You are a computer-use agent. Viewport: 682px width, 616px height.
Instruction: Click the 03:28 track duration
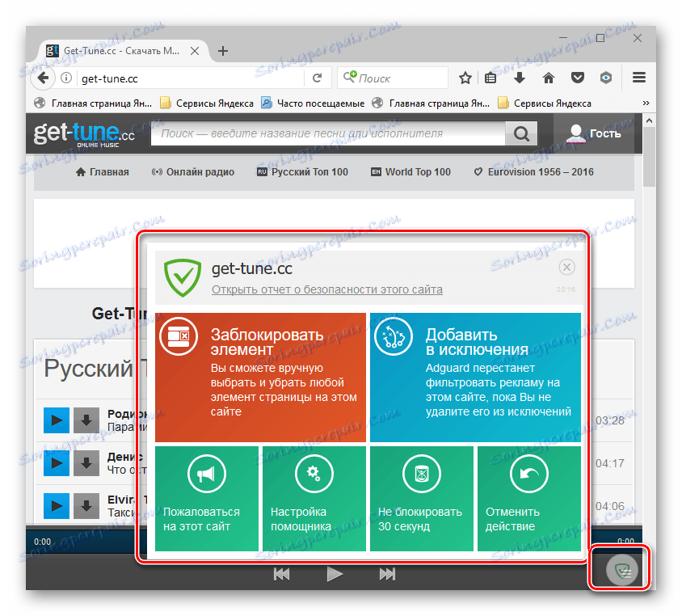tap(610, 420)
